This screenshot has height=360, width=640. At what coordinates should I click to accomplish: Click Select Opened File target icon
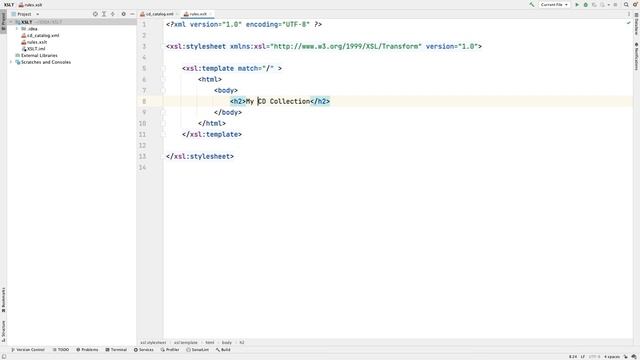pyautogui.click(x=95, y=14)
